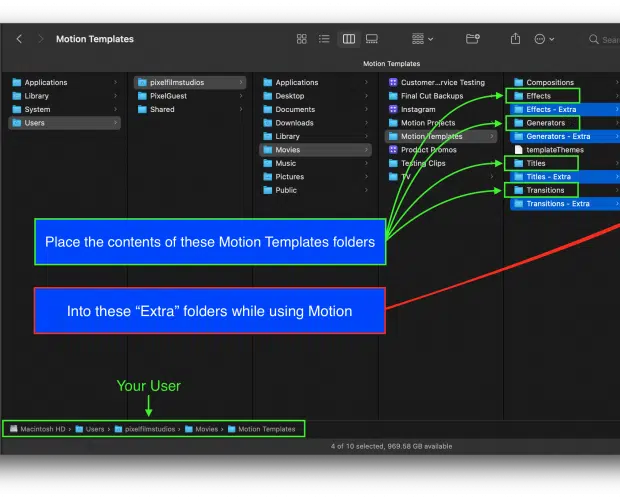Select Applications folder in first column
The image size is (620, 500).
pyautogui.click(x=65, y=82)
